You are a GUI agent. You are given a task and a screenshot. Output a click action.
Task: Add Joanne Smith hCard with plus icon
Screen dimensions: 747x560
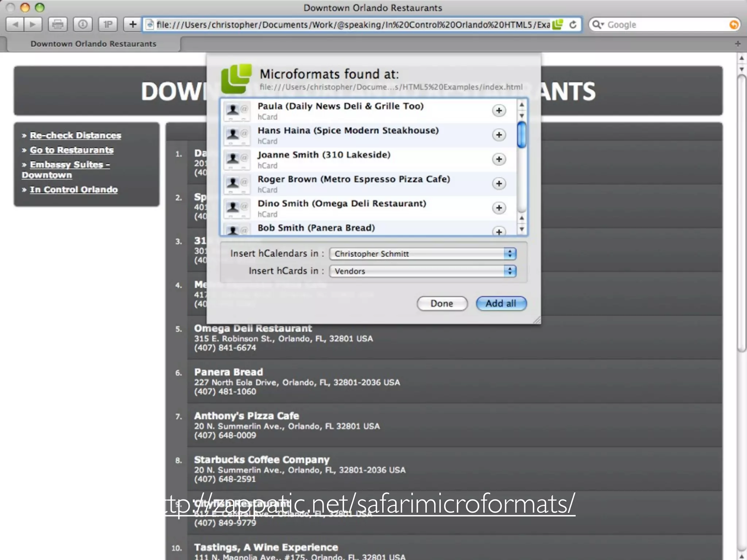point(499,159)
